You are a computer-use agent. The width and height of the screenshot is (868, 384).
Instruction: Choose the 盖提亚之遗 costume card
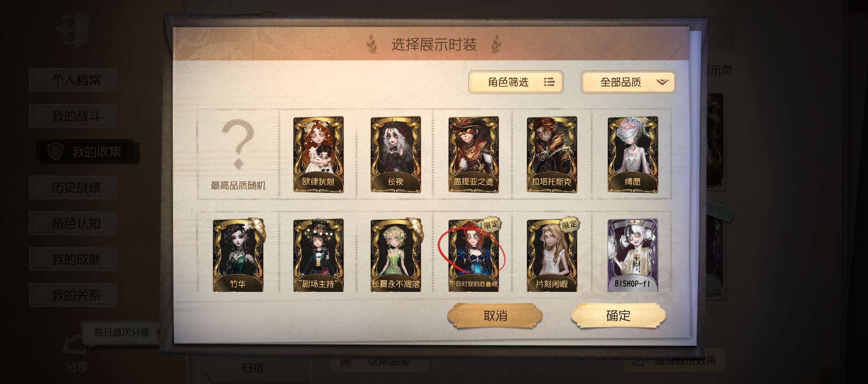coord(473,154)
